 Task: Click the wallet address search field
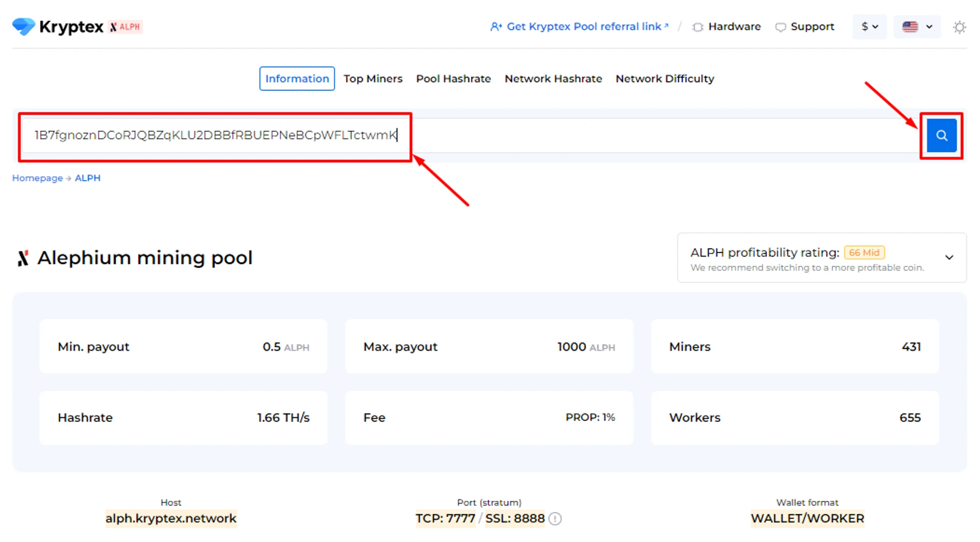216,135
